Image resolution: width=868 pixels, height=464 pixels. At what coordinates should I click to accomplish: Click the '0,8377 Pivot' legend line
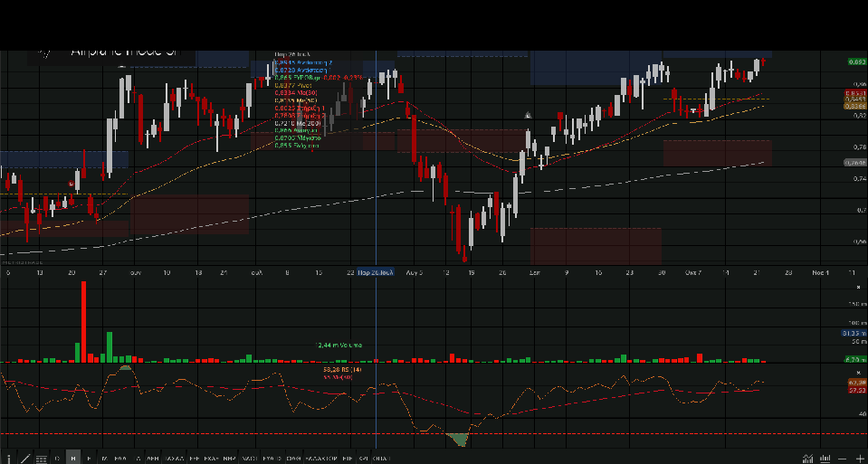tap(293, 86)
